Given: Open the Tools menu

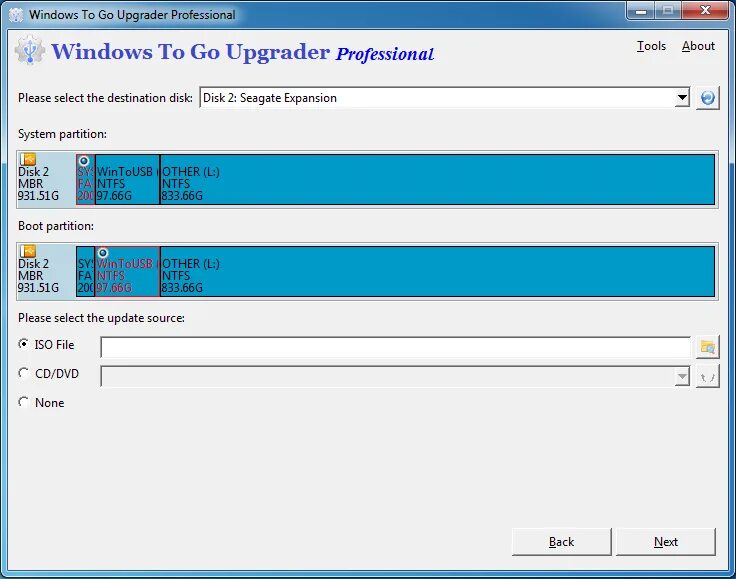Looking at the screenshot, I should point(651,46).
